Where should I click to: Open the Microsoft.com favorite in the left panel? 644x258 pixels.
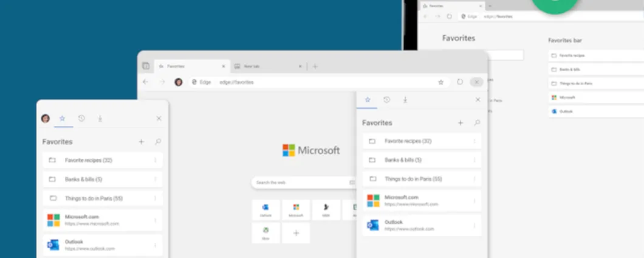tap(103, 220)
